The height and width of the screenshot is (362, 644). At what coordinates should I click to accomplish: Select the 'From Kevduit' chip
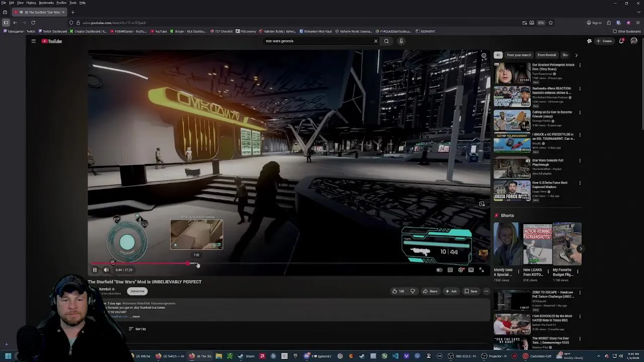546,55
